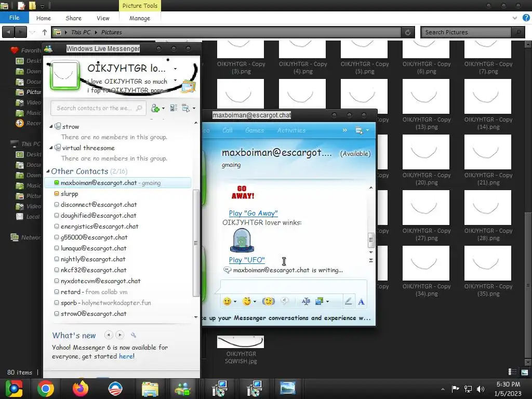Open the Manage ribbon tab
Screen dimensions: 532x399
pos(140,18)
